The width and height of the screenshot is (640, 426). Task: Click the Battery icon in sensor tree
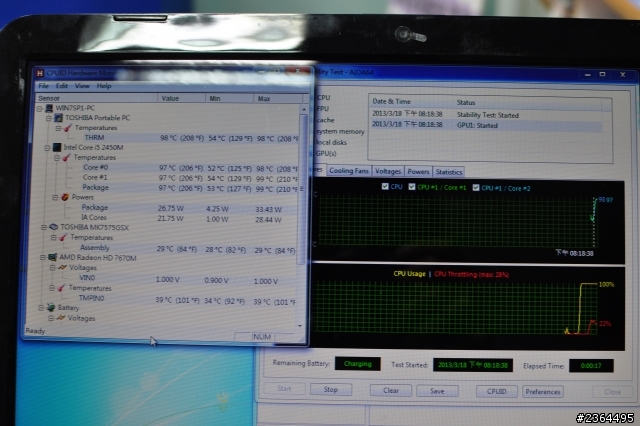pos(51,307)
